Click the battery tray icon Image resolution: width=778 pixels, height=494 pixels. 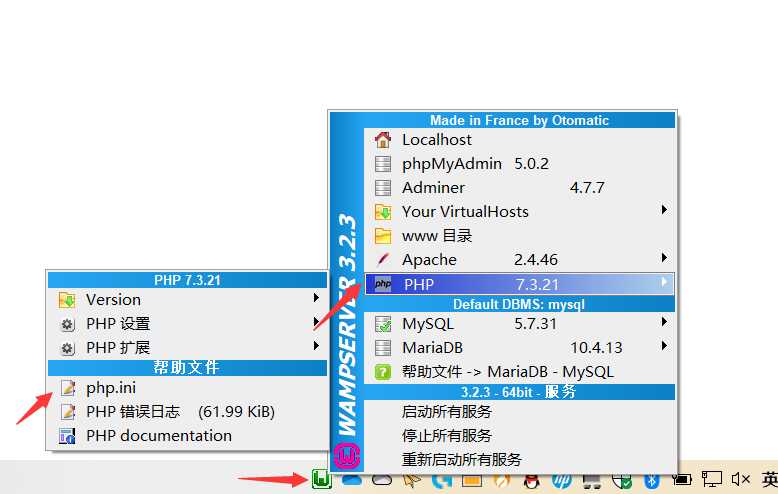(682, 479)
